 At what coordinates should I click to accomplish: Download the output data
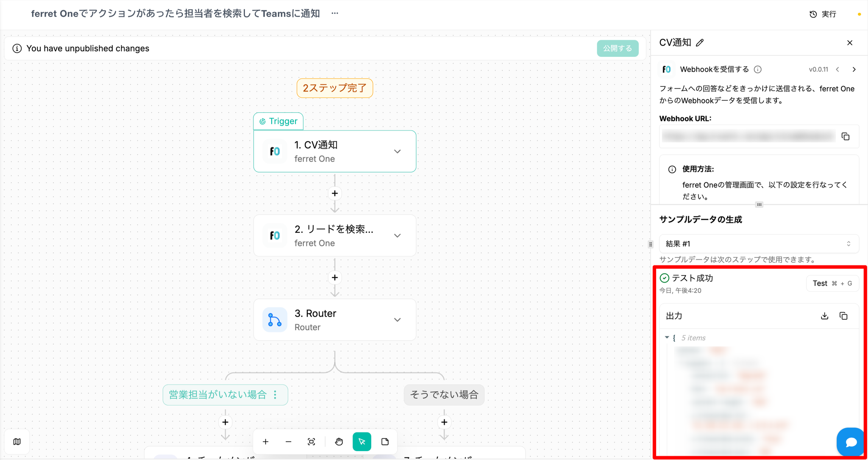point(824,316)
